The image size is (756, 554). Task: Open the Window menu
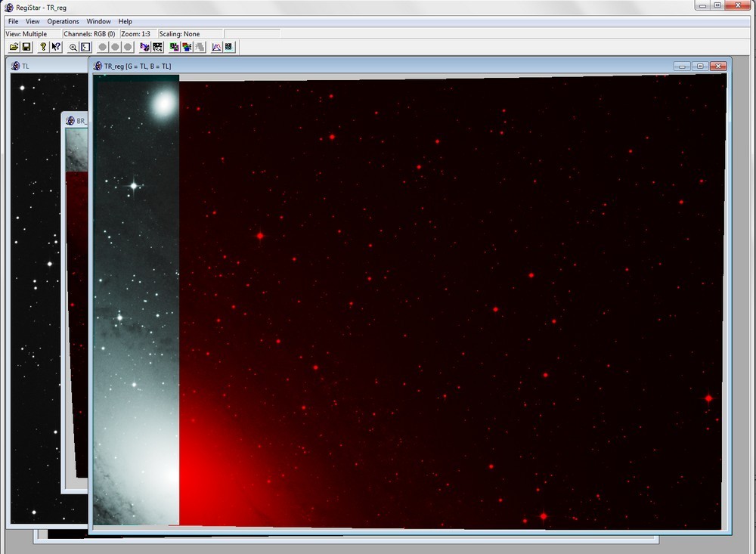98,21
